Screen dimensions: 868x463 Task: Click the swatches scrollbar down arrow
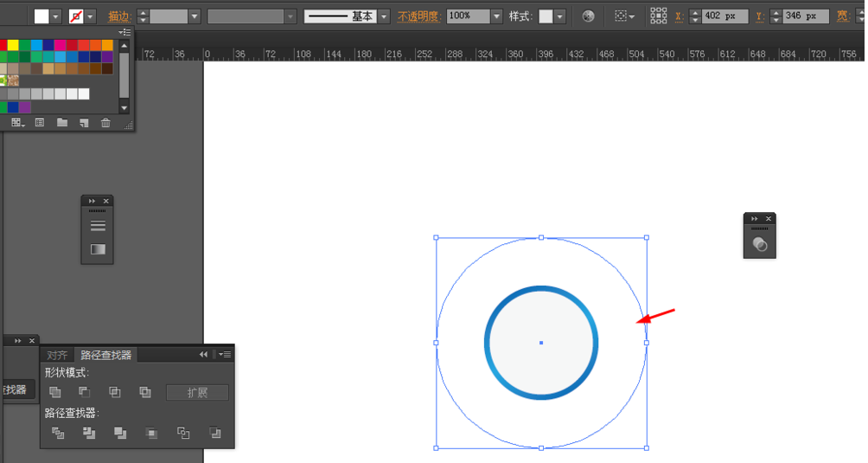(124, 108)
